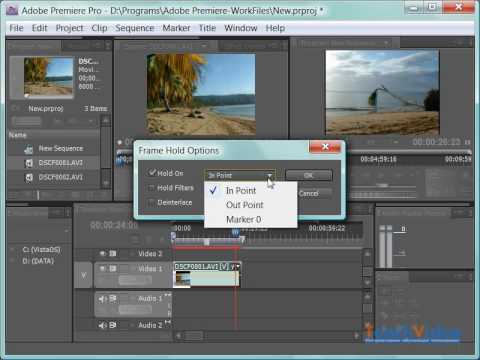Open the Project menu
The image size is (480, 360).
(69, 28)
